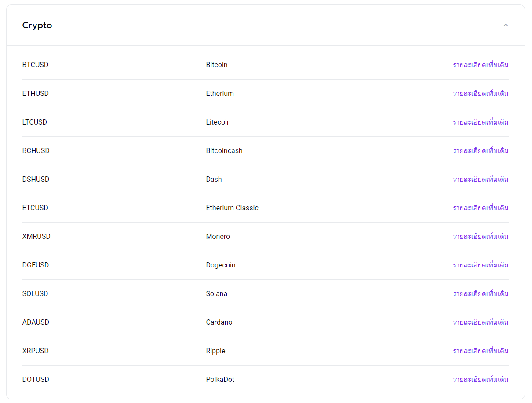Collapse the Crypto section with the chevron
Image resolution: width=532 pixels, height=403 pixels.
click(x=506, y=25)
